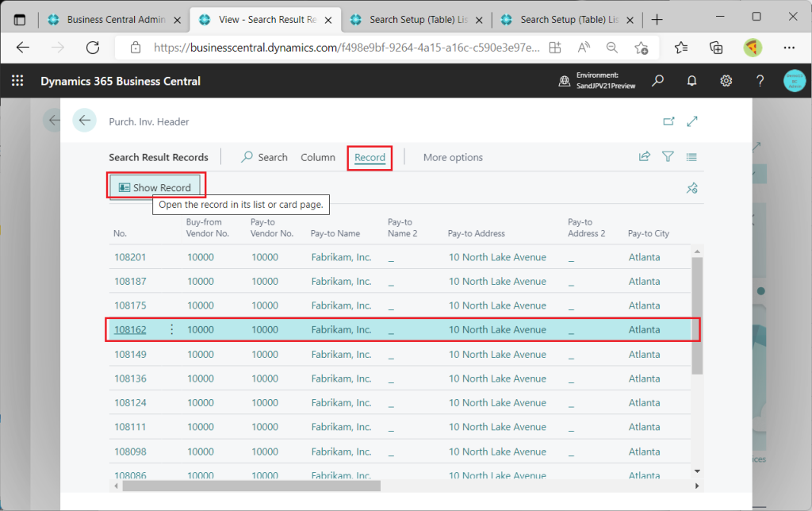Click the vertical scrollbar thumb in the list

pyautogui.click(x=697, y=315)
